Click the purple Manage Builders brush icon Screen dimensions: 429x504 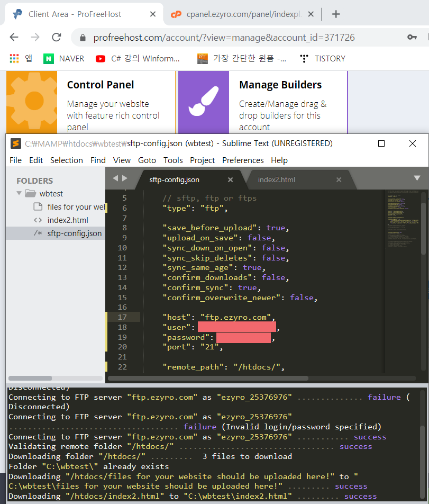point(204,102)
